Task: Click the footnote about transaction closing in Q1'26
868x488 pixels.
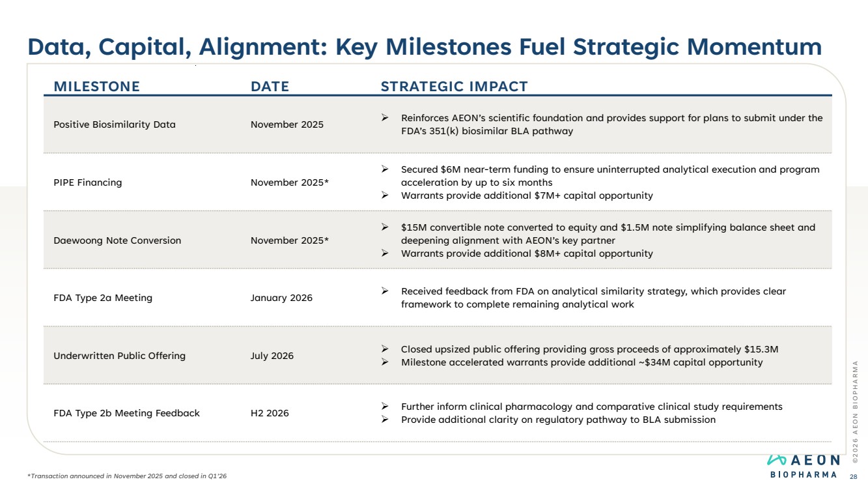Action: [128, 476]
